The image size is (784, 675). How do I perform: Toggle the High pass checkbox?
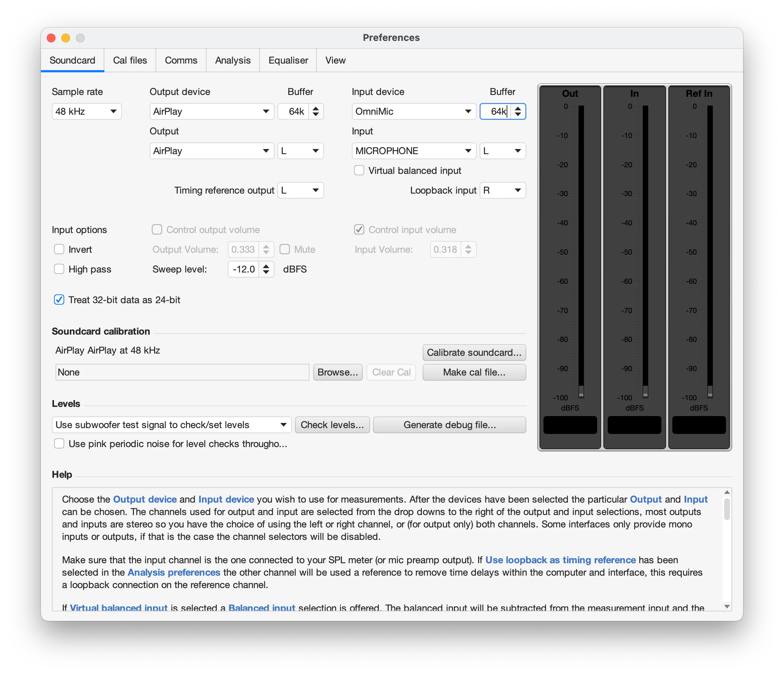(59, 269)
